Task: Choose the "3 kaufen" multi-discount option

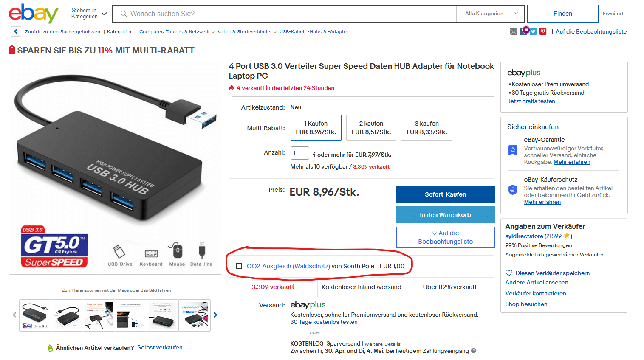Action: click(427, 128)
